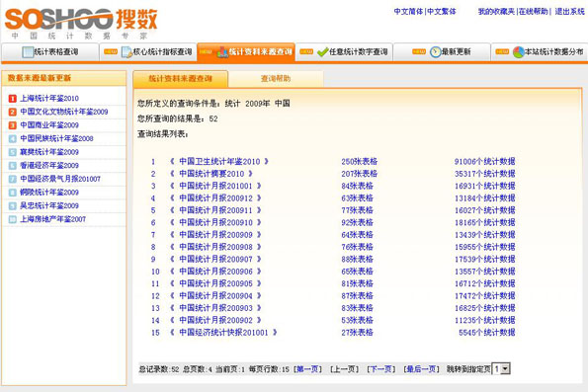Jump to 最后一页 of results
588x392 pixels.
click(x=421, y=369)
